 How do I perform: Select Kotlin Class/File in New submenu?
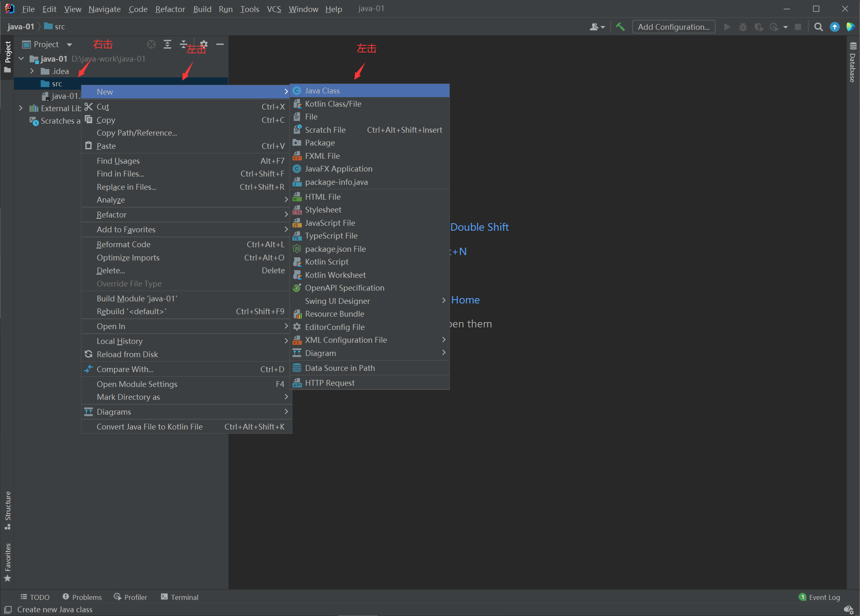tap(369, 104)
